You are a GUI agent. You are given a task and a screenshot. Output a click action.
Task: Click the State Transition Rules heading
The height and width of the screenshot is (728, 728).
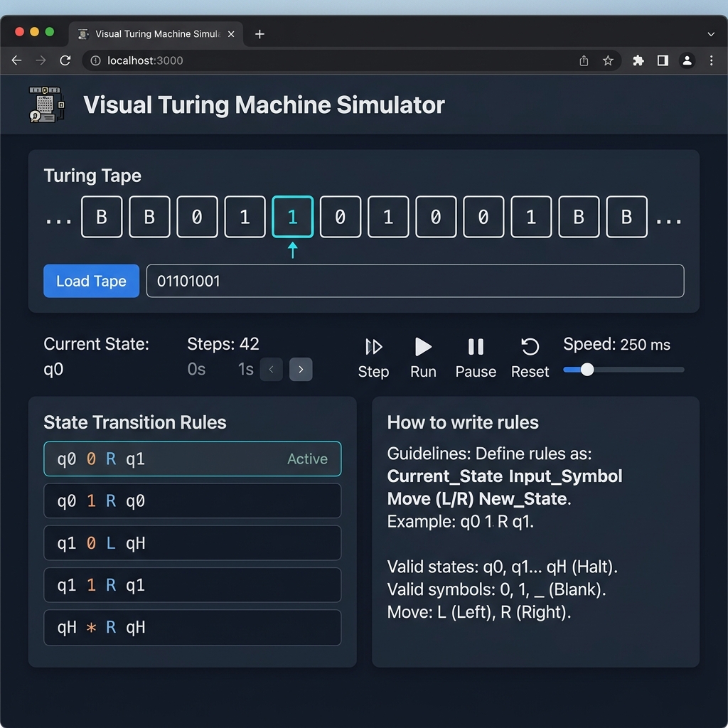tap(135, 422)
